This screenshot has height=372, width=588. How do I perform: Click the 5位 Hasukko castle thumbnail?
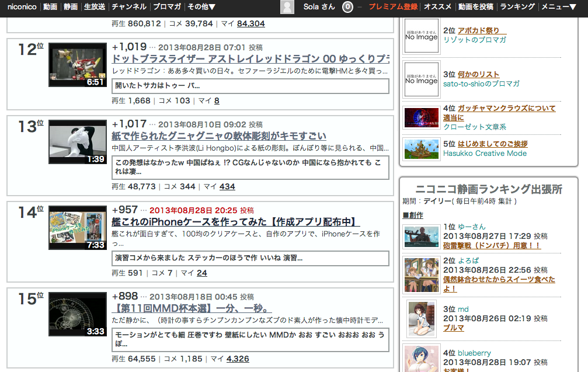point(422,149)
